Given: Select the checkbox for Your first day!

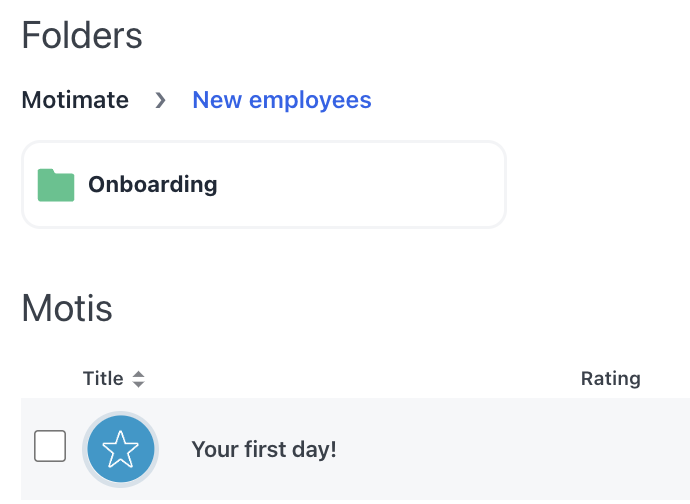Looking at the screenshot, I should point(50,446).
